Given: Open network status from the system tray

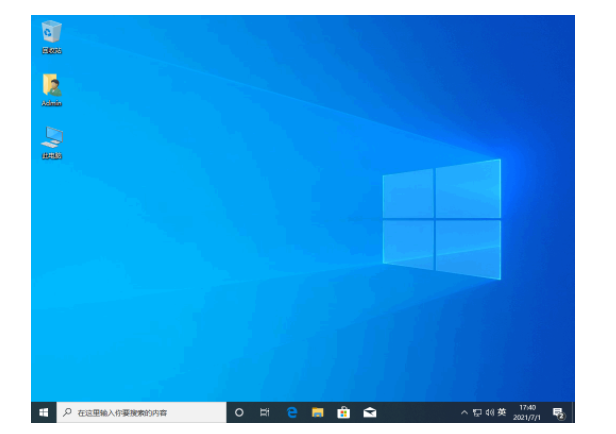Looking at the screenshot, I should pos(477,412).
